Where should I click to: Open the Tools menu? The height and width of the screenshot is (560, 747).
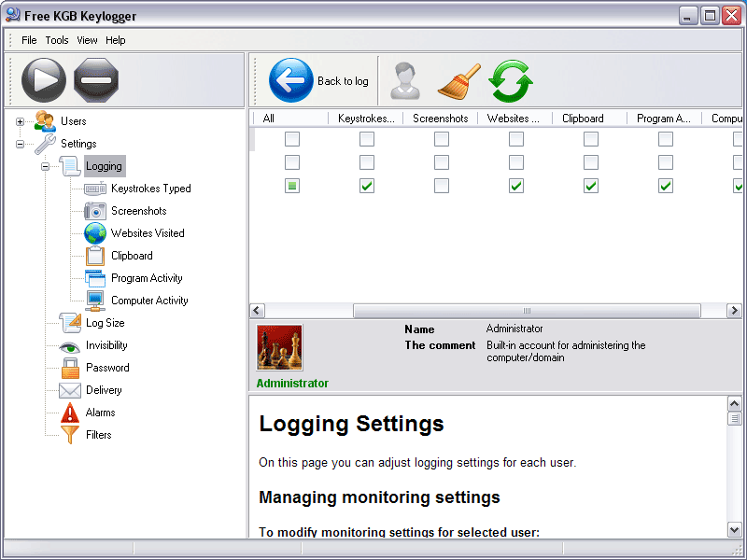[x=57, y=40]
